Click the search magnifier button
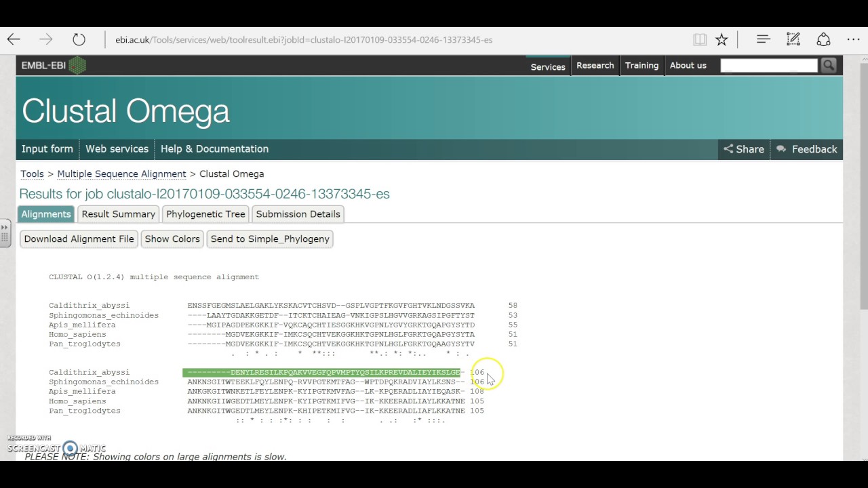This screenshot has width=868, height=488. coord(828,65)
